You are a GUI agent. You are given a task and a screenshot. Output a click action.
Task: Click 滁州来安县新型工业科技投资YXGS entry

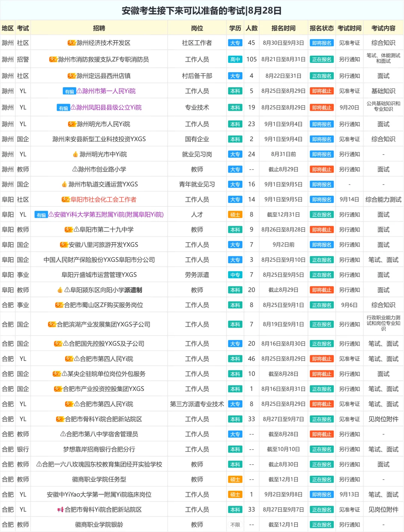(x=99, y=139)
